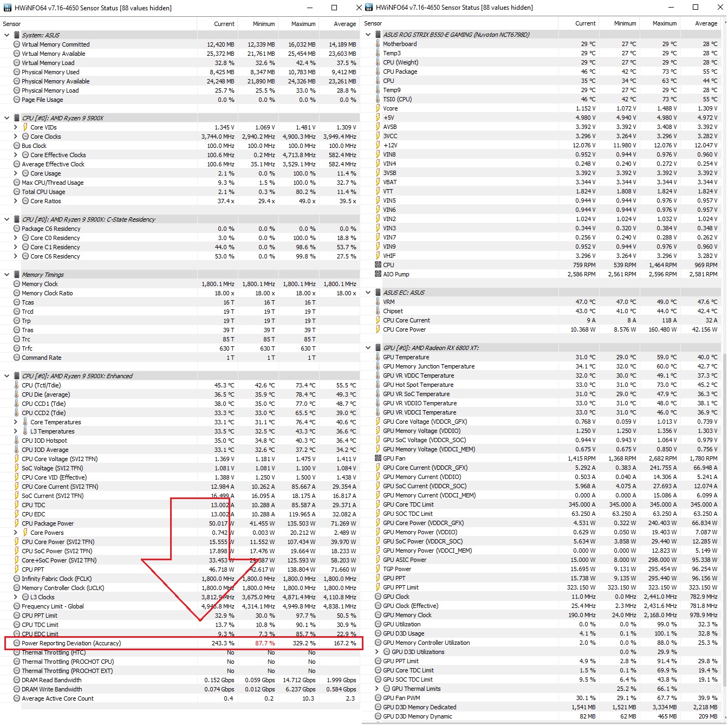728x725 pixels.
Task: Click the CPU CCD1 (Tdie) thermometer icon
Action: 17,404
